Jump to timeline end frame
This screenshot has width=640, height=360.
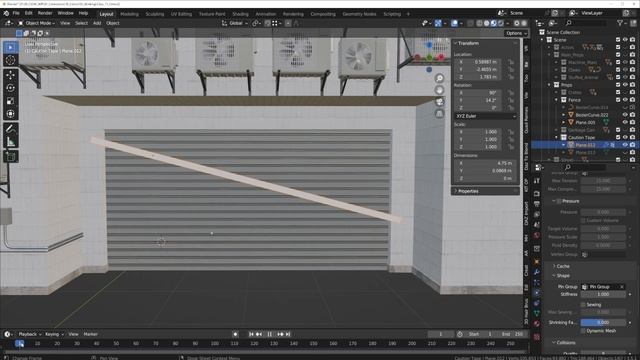(x=288, y=334)
